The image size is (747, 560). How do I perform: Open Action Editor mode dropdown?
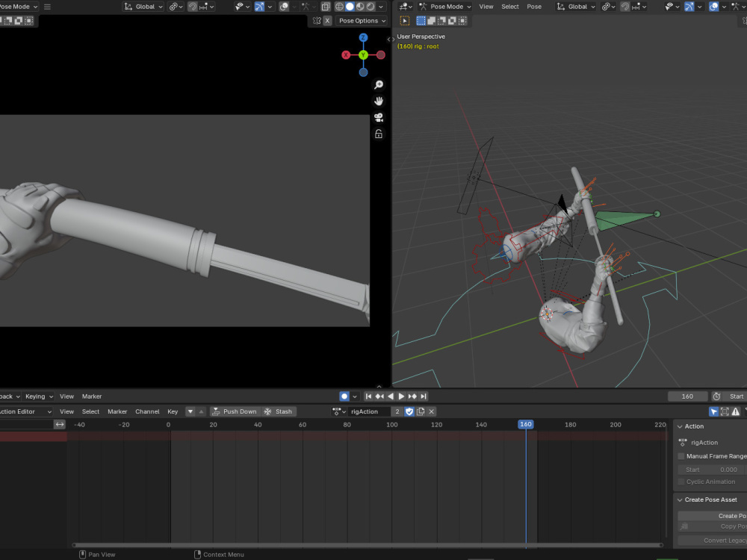pyautogui.click(x=24, y=411)
